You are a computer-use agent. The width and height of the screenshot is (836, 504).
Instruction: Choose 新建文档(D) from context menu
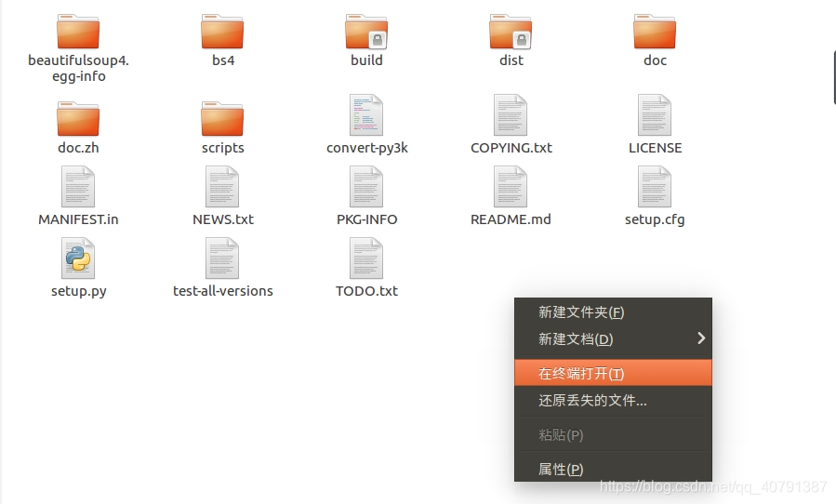(613, 339)
